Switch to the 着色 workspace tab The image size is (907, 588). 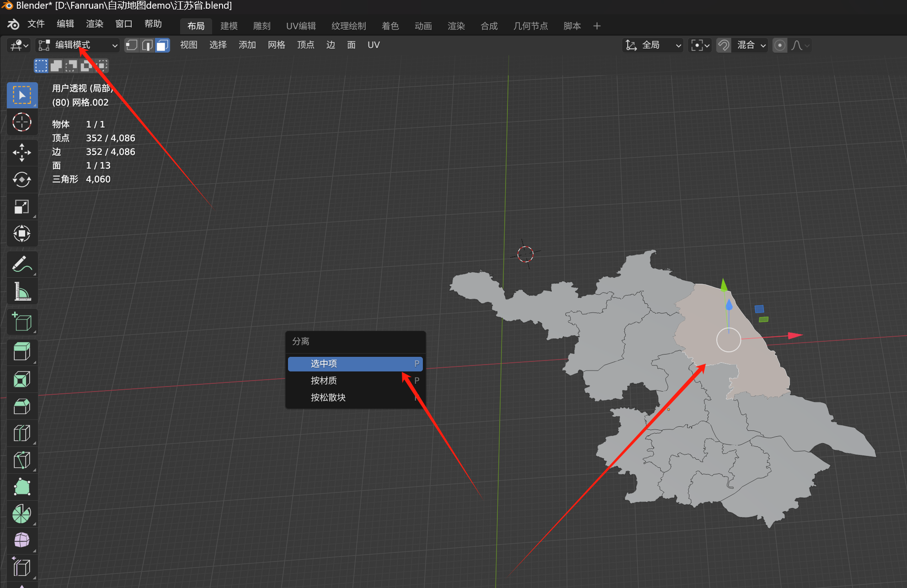pyautogui.click(x=390, y=26)
